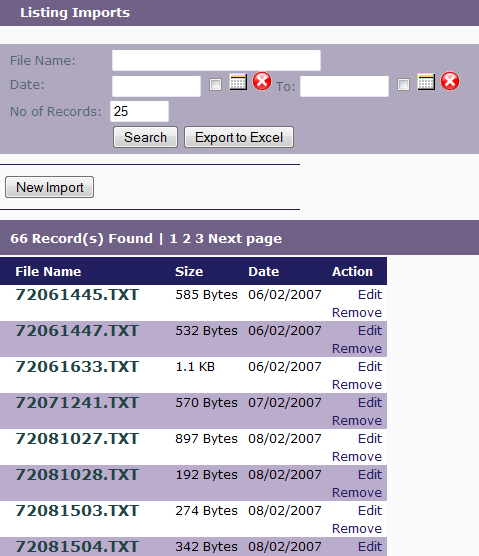Focus the File Name input field
The image size is (479, 556).
tap(216, 60)
